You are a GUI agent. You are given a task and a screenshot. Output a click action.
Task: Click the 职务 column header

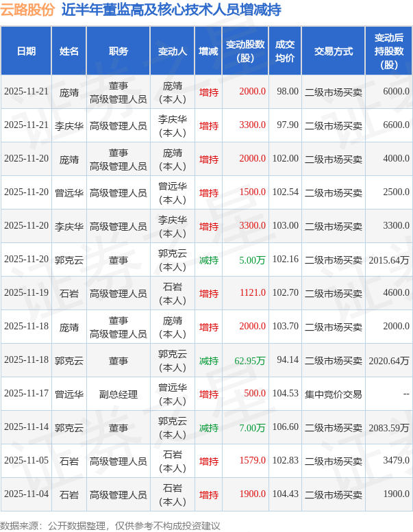coord(118,51)
